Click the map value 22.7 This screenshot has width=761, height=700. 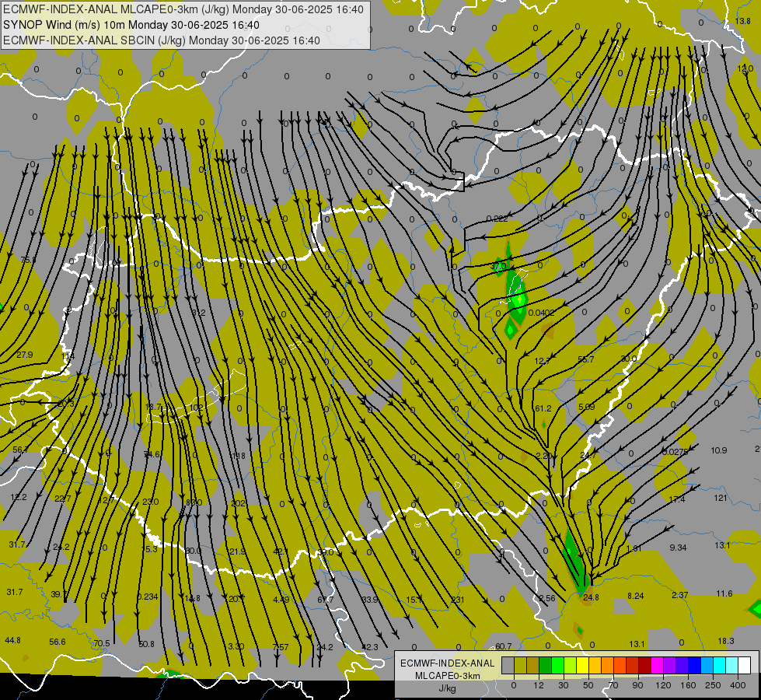click(63, 499)
